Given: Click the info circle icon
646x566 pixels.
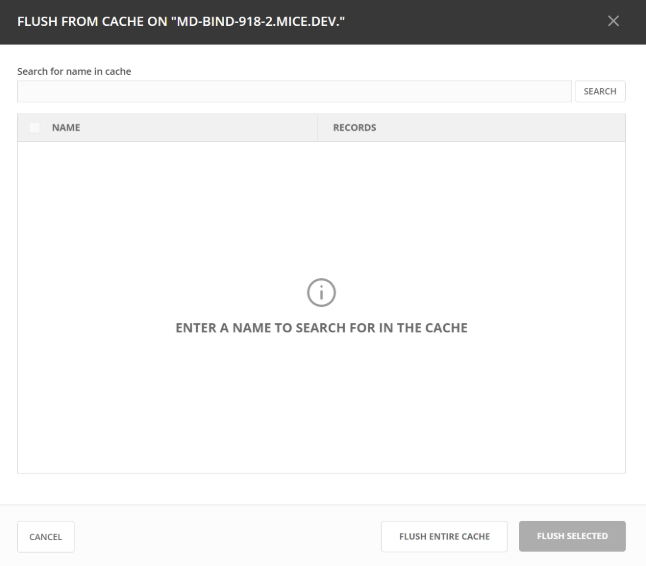Looking at the screenshot, I should 320,292.
